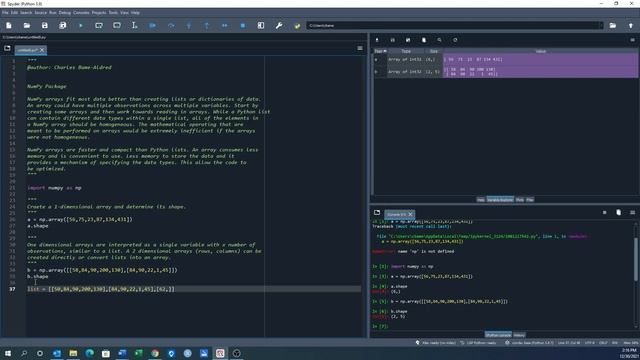
Task: Open the Search menu
Action: pyautogui.click(x=26, y=13)
